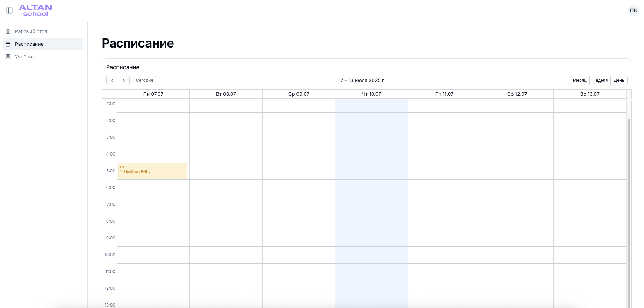Viewport: 644px width, 308px height.
Task: Select the Вс 13.07 day header
Action: click(x=589, y=94)
